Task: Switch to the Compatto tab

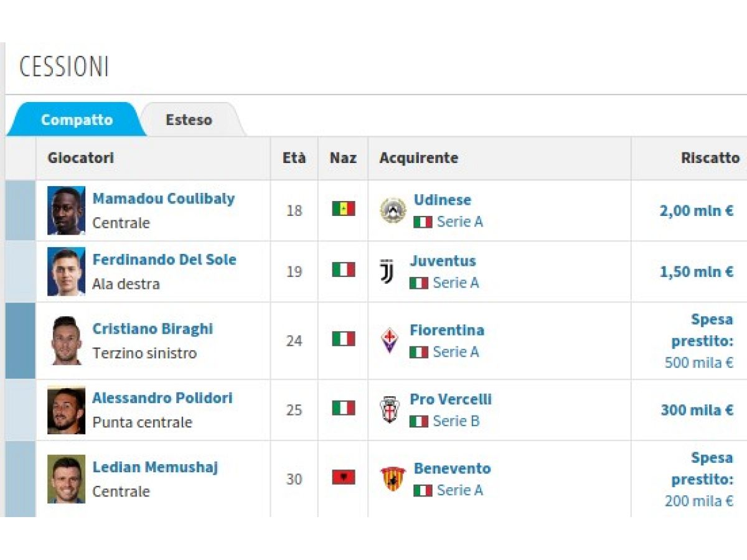Action: coord(77,119)
